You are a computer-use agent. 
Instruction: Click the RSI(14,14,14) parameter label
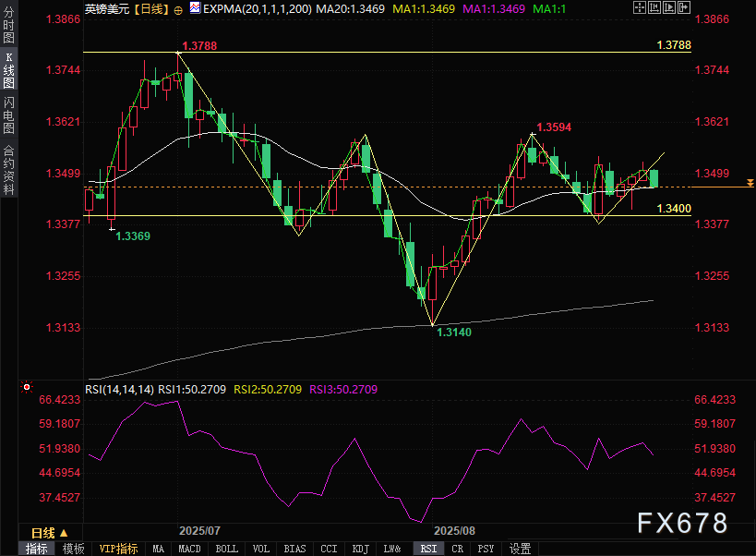pos(119,390)
